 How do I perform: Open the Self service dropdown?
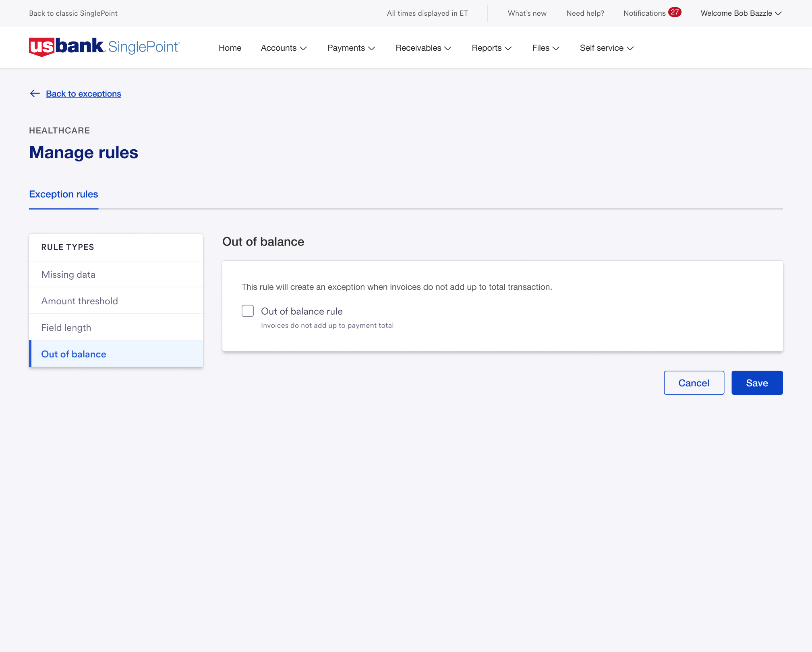[x=606, y=48]
